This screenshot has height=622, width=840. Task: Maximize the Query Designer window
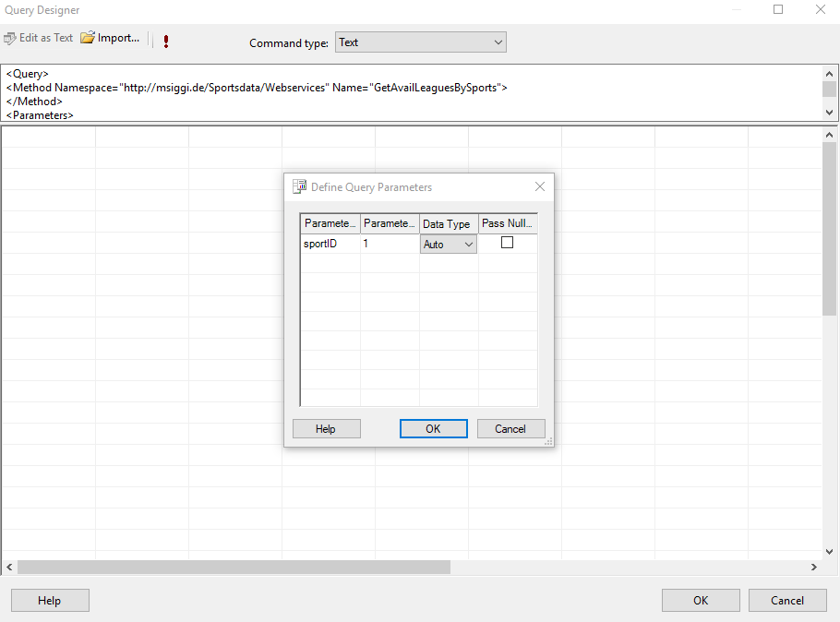(x=778, y=10)
